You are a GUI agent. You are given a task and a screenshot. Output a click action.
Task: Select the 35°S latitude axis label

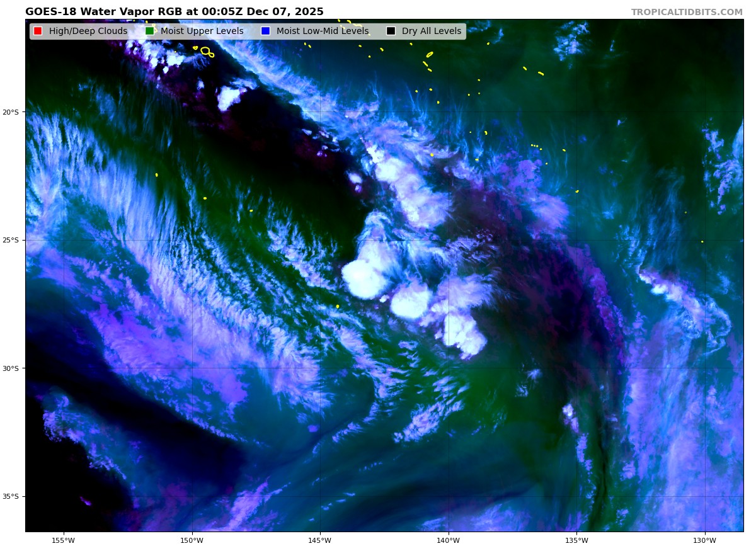[x=11, y=496]
